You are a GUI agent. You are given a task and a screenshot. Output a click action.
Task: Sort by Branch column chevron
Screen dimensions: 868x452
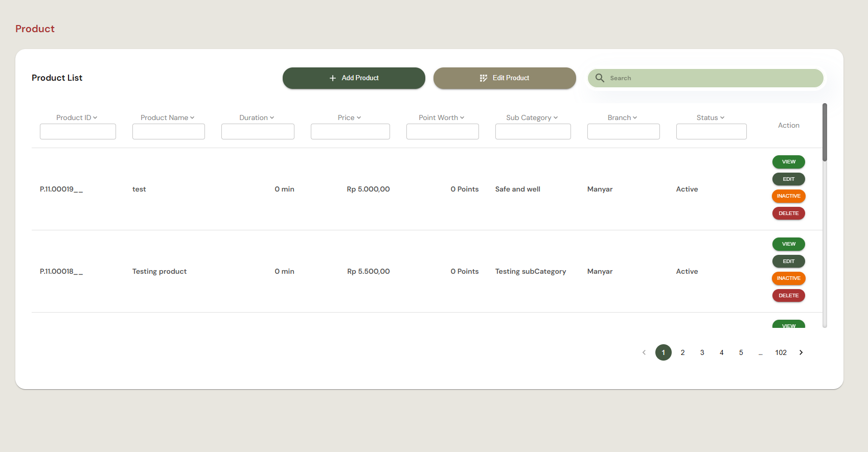[635, 117]
